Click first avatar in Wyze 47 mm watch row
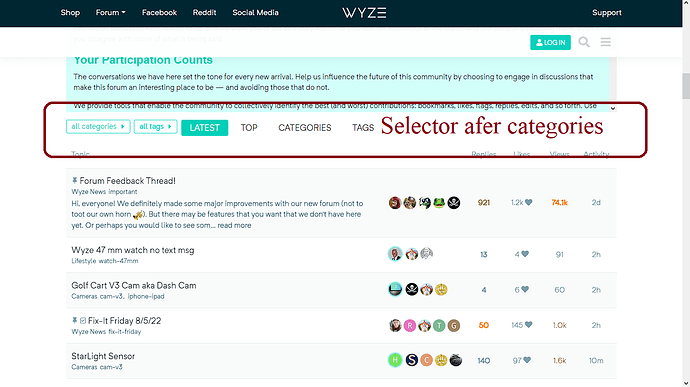Image resolution: width=690 pixels, height=387 pixels. tap(395, 254)
